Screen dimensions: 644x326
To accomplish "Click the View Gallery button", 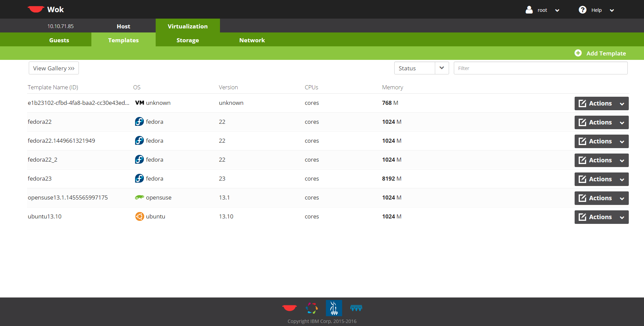I will tap(54, 68).
